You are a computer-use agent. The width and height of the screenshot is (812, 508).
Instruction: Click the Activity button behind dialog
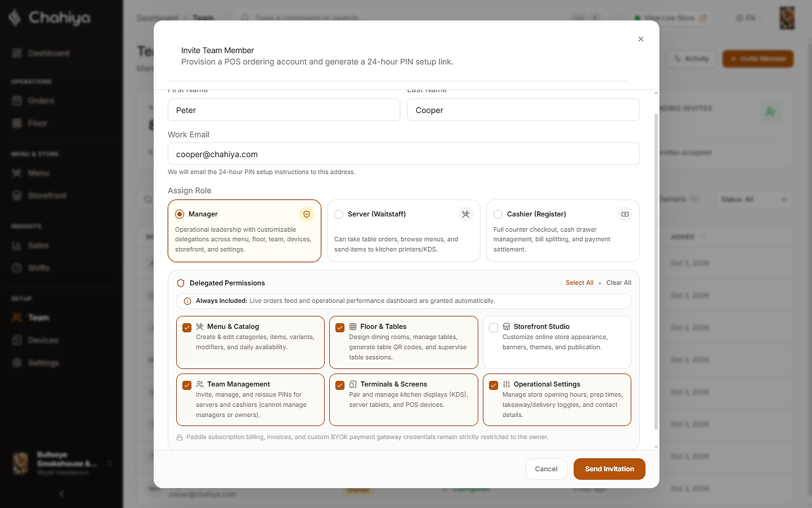tap(692, 59)
